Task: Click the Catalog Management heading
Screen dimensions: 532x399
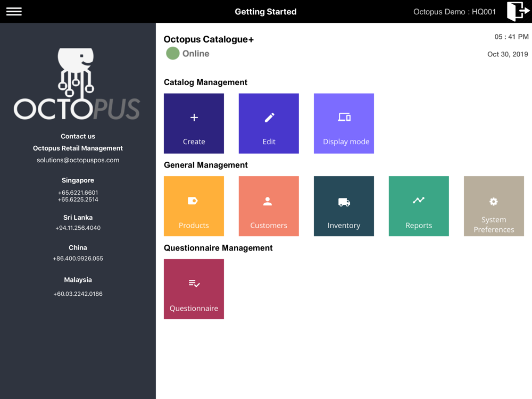Action: (205, 82)
